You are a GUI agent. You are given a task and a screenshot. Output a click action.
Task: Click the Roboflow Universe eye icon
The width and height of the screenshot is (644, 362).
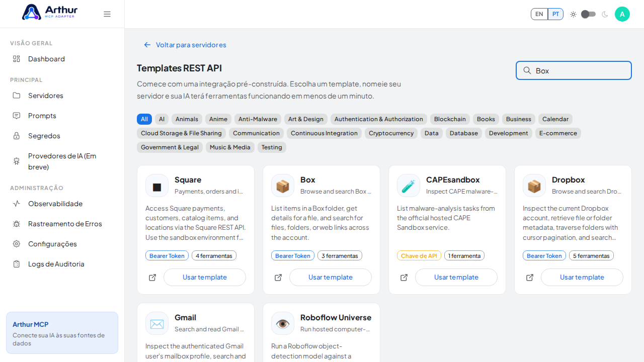pyautogui.click(x=283, y=323)
